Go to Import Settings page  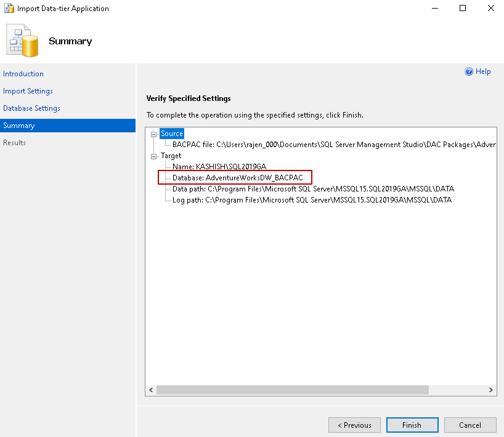coord(28,91)
